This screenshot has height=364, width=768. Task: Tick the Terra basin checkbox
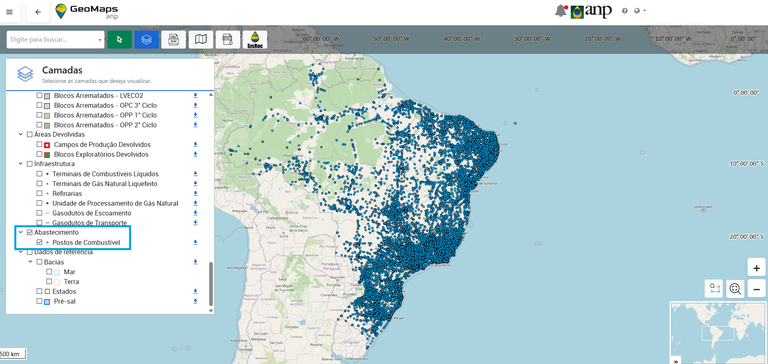(49, 282)
